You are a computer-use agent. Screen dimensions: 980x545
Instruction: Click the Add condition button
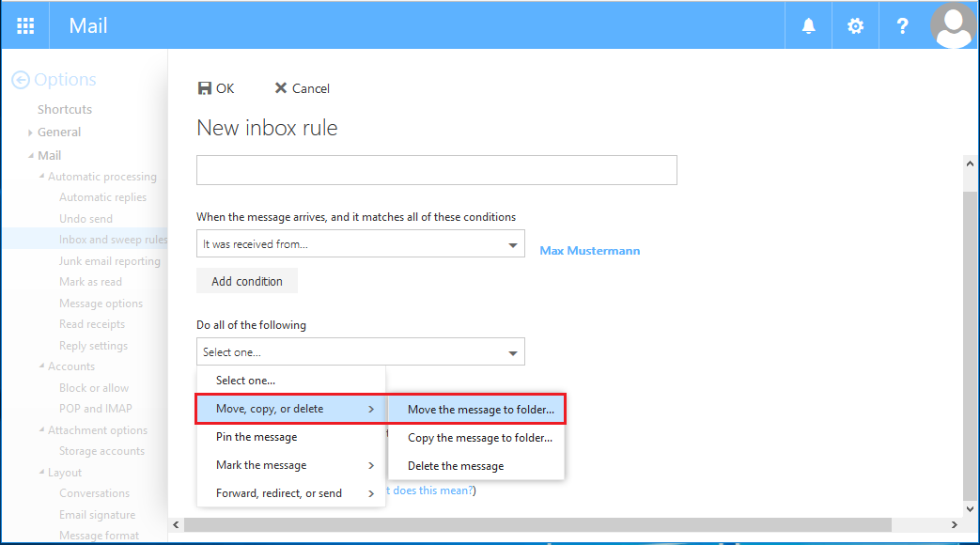246,280
